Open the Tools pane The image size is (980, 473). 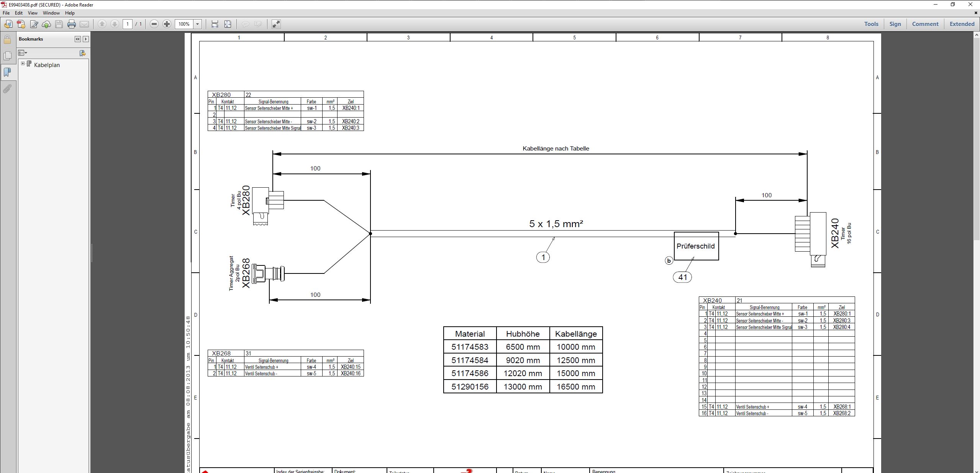pos(871,24)
